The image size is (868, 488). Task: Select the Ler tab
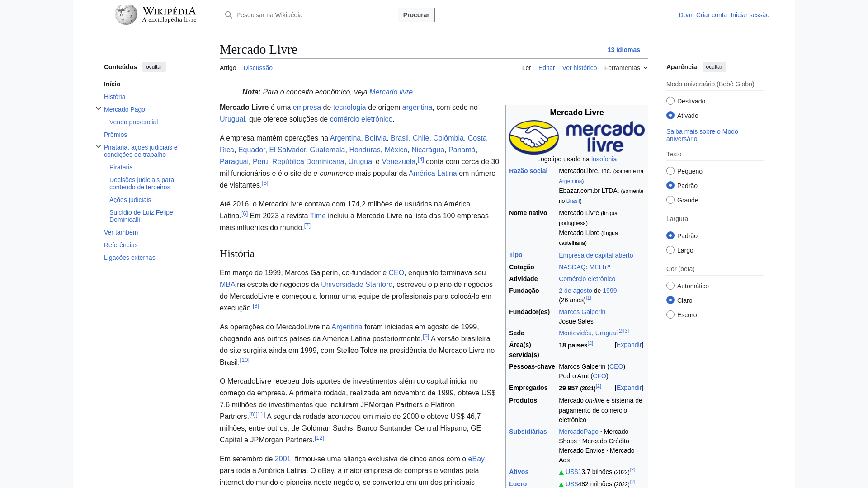527,68
